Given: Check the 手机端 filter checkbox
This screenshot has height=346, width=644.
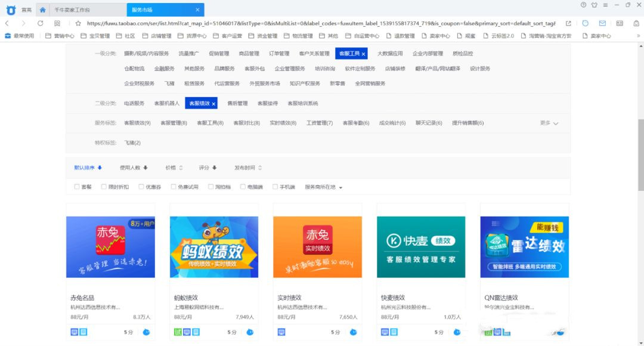Looking at the screenshot, I should [275, 187].
